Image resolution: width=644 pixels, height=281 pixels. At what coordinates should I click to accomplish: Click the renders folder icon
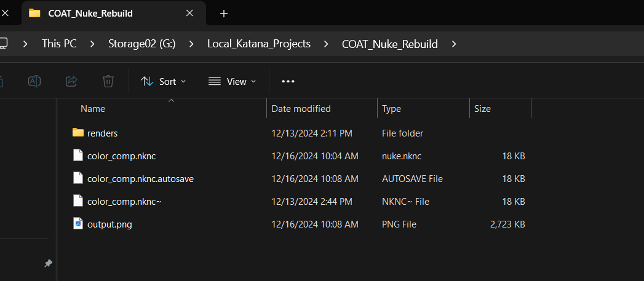coord(78,133)
